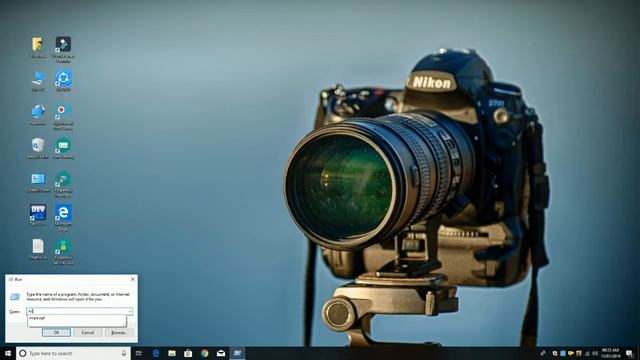
Task: Click the Browse... button in Run
Action: pyautogui.click(x=119, y=333)
